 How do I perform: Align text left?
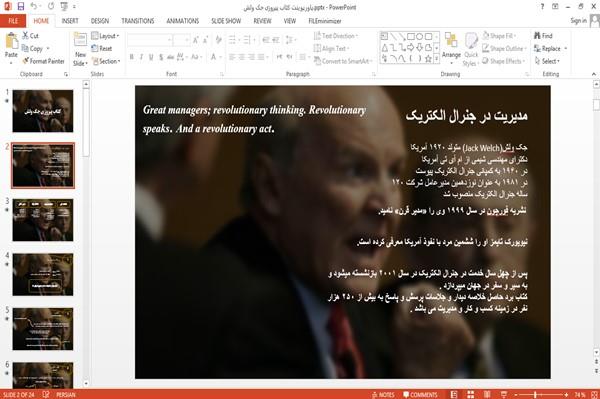232,57
